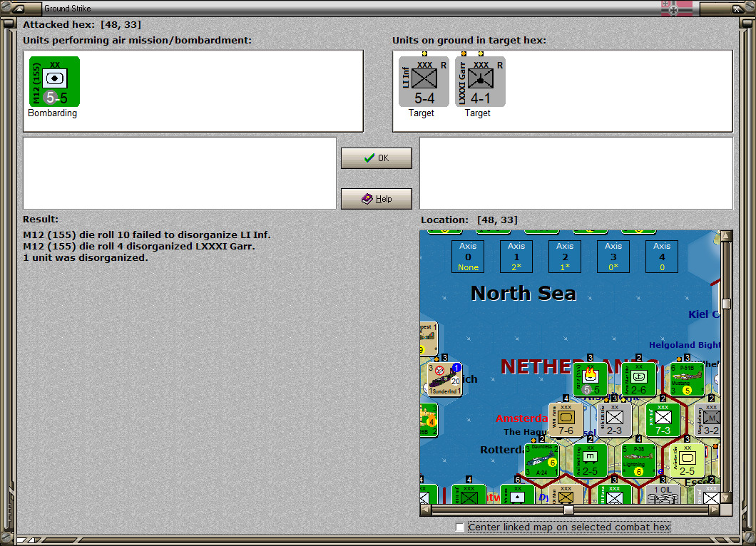Select the M12 (155) bombarding unit counter
This screenshot has width=756, height=546.
pyautogui.click(x=53, y=81)
